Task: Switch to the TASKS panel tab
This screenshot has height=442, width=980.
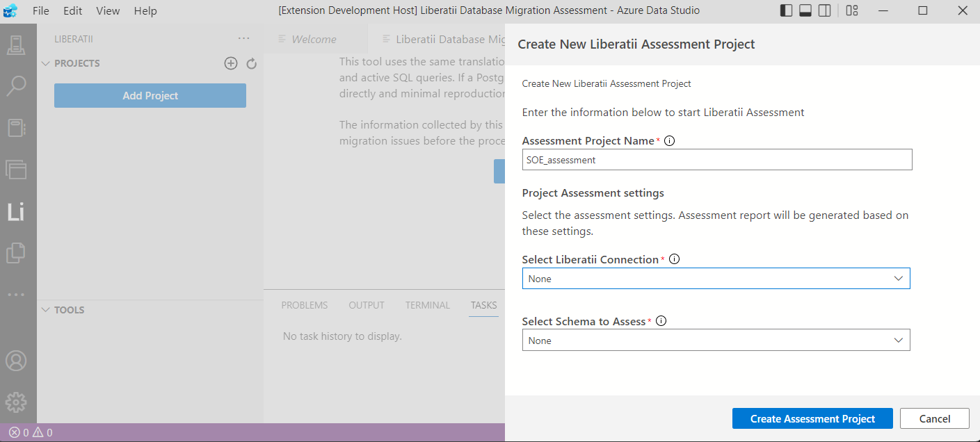Action: [483, 305]
